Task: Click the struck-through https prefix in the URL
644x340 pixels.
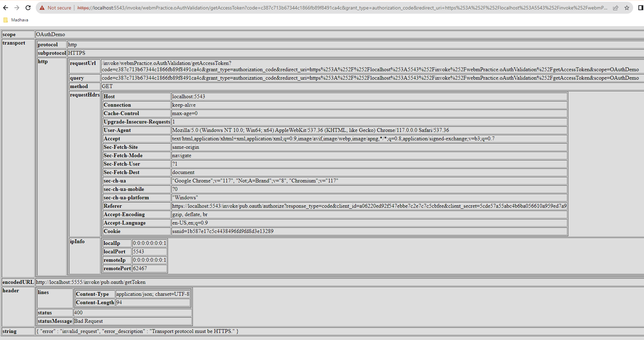Action: pos(83,7)
